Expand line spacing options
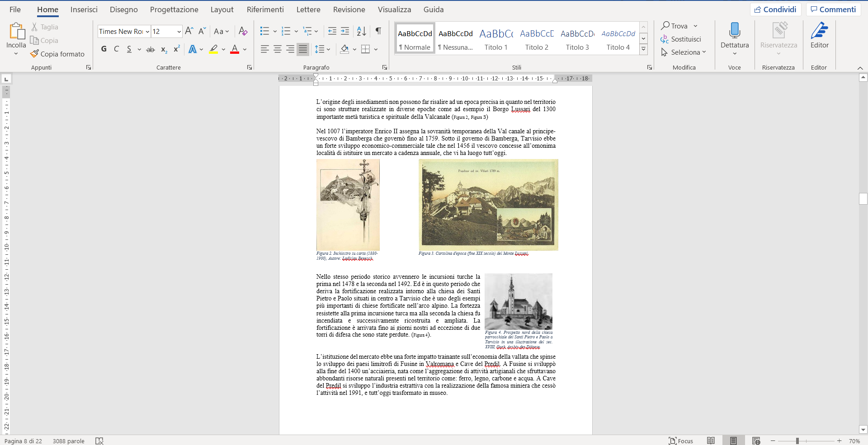 pos(322,49)
